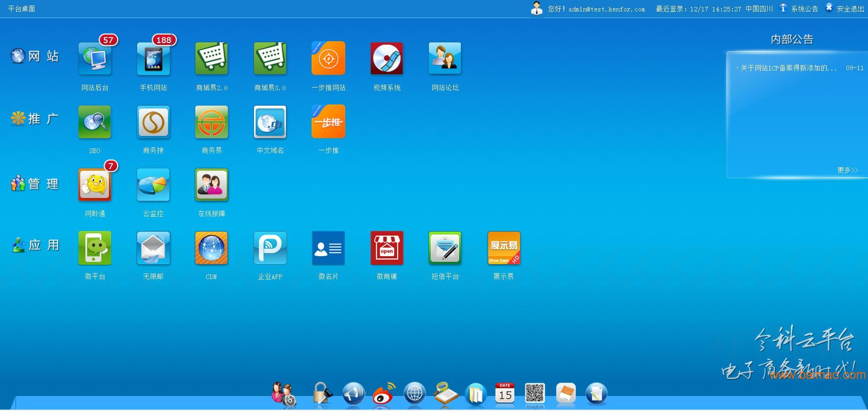
Task: Click the 内部公告 panel heading
Action: click(792, 39)
